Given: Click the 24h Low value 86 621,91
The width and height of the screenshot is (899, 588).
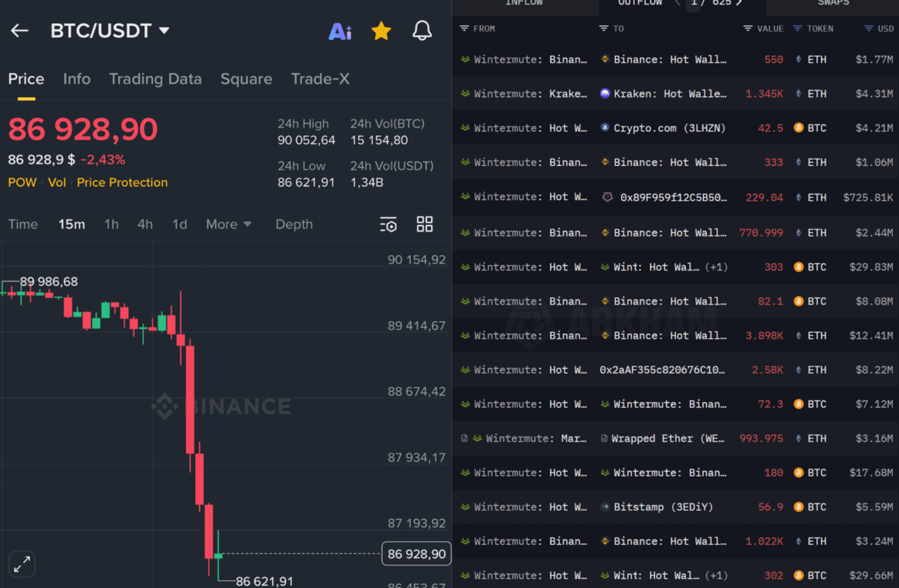Looking at the screenshot, I should (x=306, y=182).
